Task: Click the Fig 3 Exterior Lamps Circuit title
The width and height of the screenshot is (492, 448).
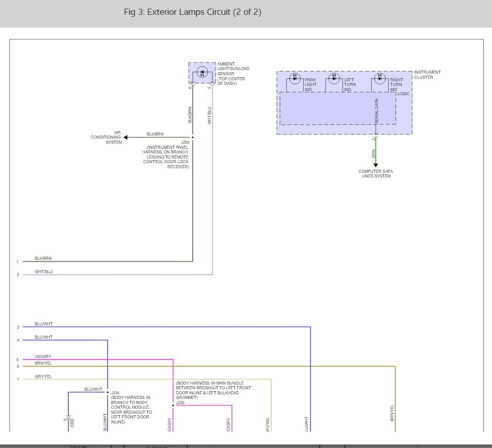Action: click(192, 12)
